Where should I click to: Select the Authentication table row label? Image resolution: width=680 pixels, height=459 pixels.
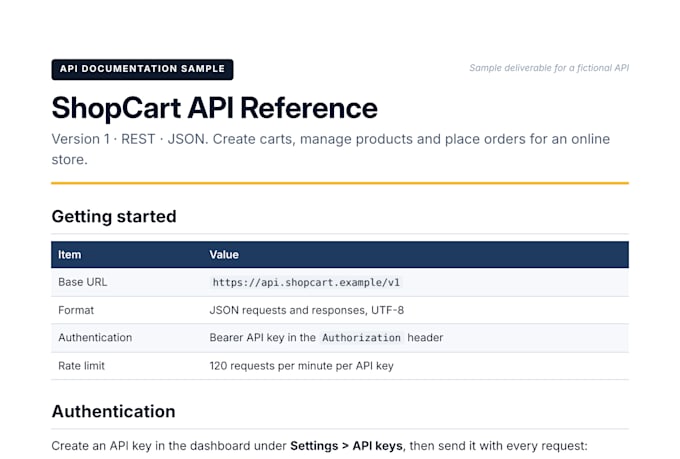(x=95, y=338)
